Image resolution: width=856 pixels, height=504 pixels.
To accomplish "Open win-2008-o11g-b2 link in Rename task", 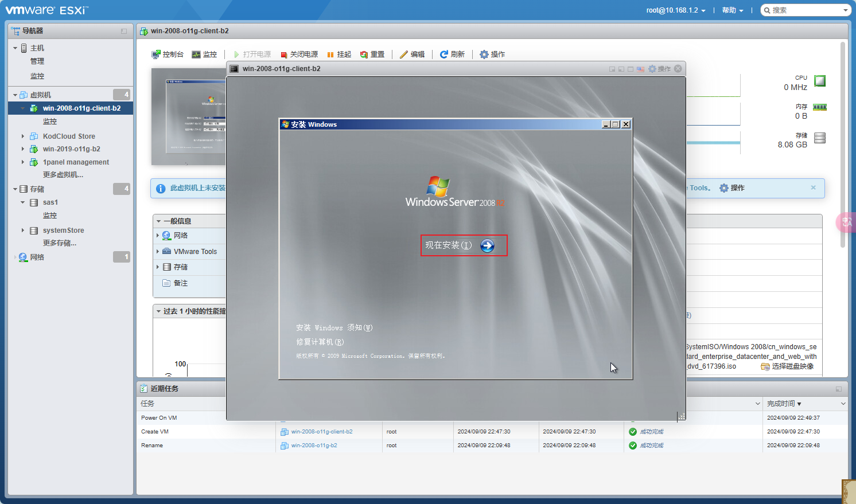I will (314, 446).
